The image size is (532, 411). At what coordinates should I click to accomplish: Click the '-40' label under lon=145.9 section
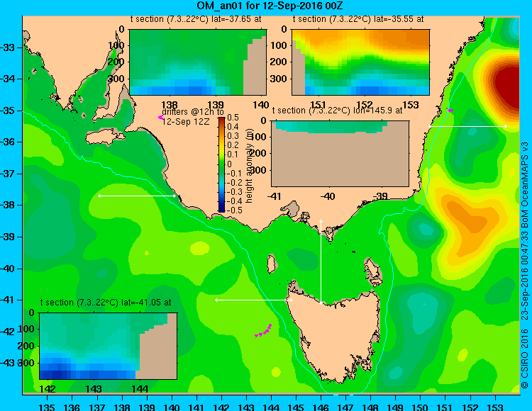328,196
